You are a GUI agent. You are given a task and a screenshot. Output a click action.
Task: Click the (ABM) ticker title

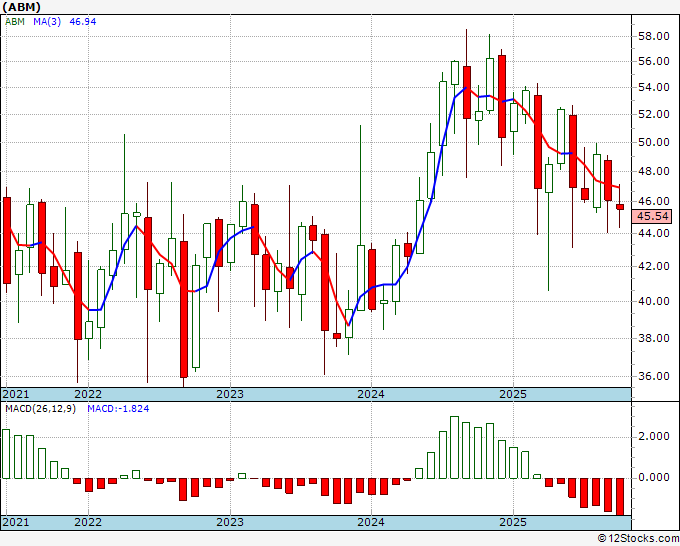click(24, 8)
